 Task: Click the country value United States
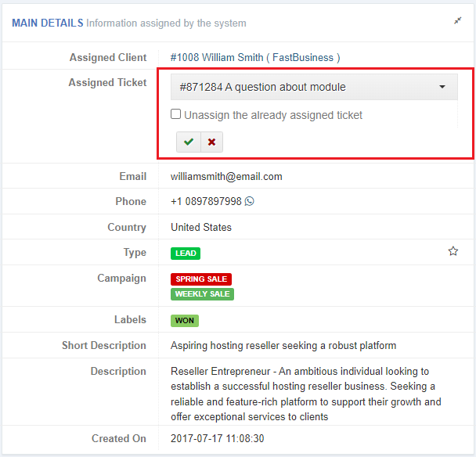pos(201,227)
